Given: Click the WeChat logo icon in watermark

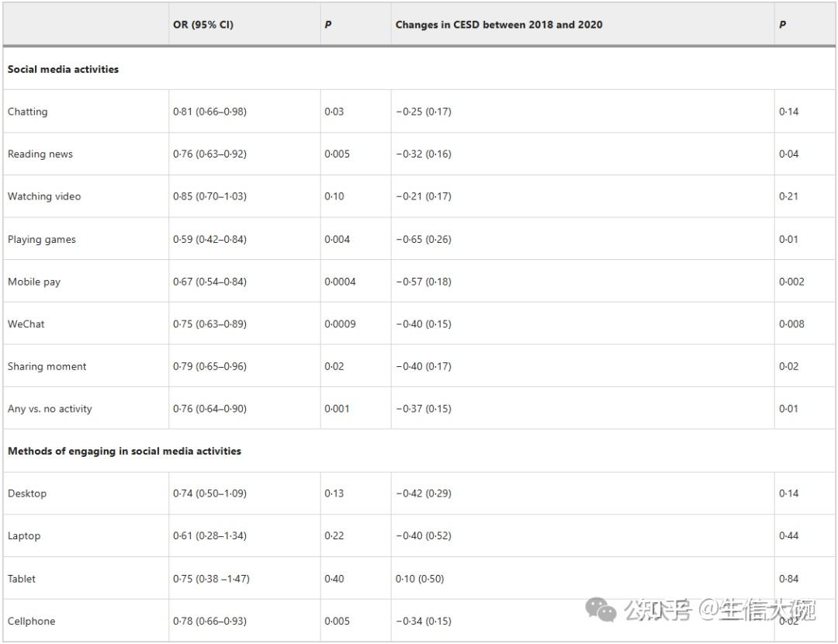Looking at the screenshot, I should click(x=601, y=610).
